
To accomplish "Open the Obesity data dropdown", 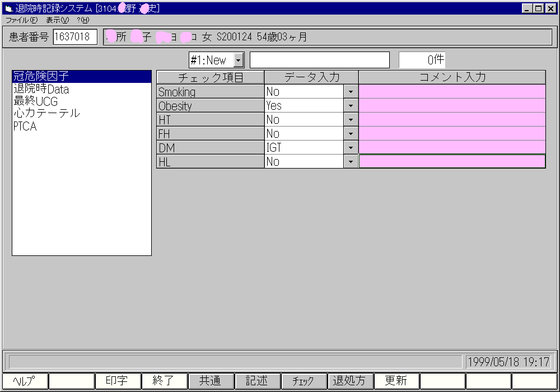I will tap(351, 106).
